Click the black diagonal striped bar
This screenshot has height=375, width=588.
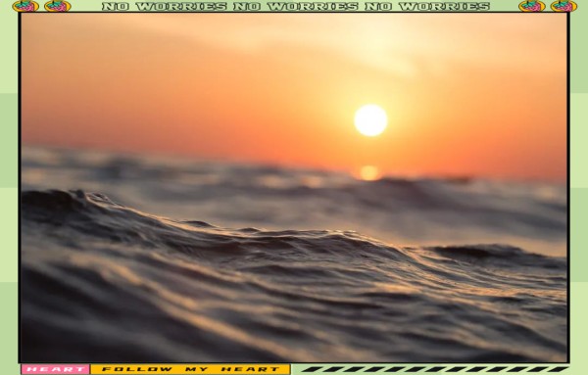pos(434,369)
